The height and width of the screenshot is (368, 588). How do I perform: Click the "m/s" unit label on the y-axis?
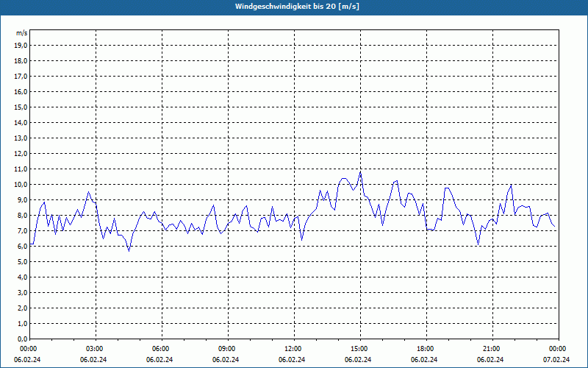pos(22,33)
